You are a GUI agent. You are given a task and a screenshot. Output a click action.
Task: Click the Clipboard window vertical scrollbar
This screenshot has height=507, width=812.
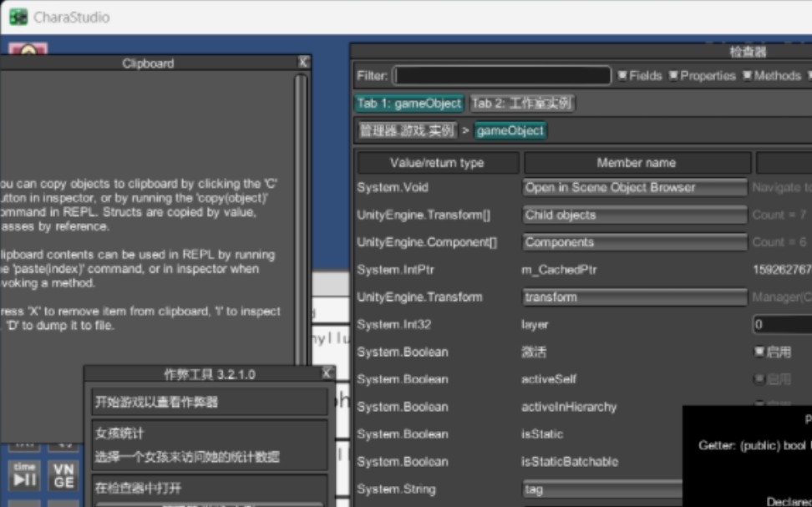click(x=301, y=221)
